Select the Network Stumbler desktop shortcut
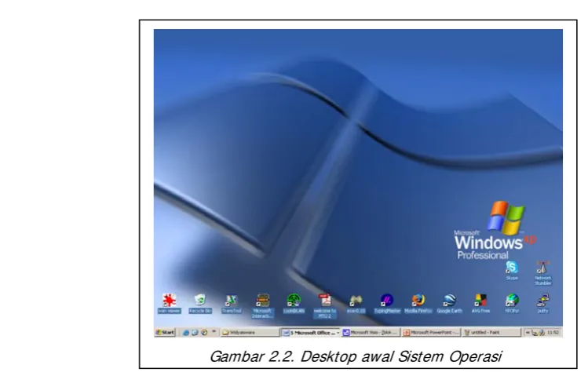 click(x=543, y=272)
